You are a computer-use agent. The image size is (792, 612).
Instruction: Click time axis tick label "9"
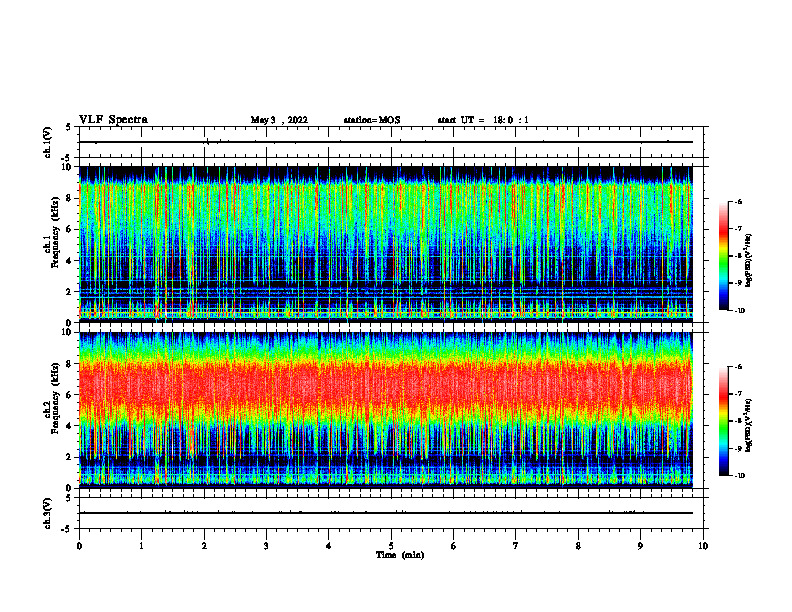coord(640,546)
